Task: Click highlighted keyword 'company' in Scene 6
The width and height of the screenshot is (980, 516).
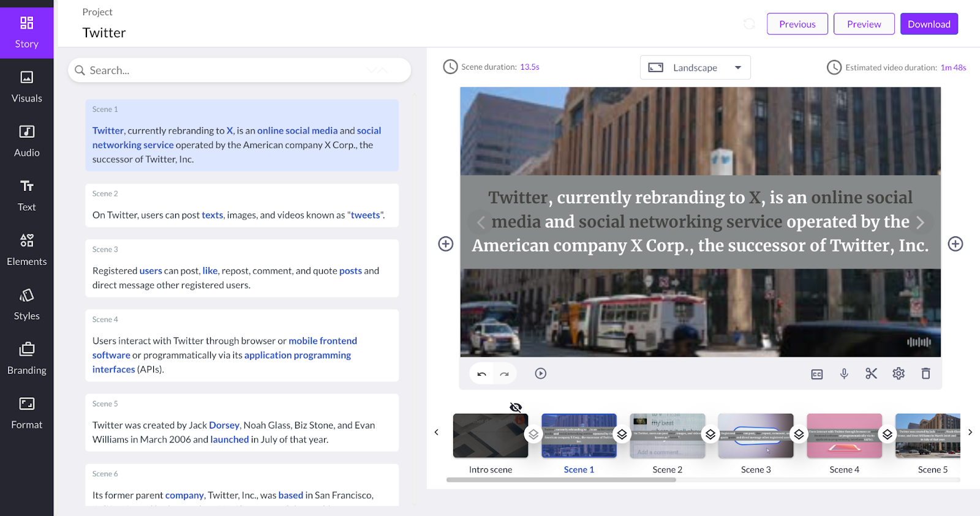Action: [x=184, y=495]
